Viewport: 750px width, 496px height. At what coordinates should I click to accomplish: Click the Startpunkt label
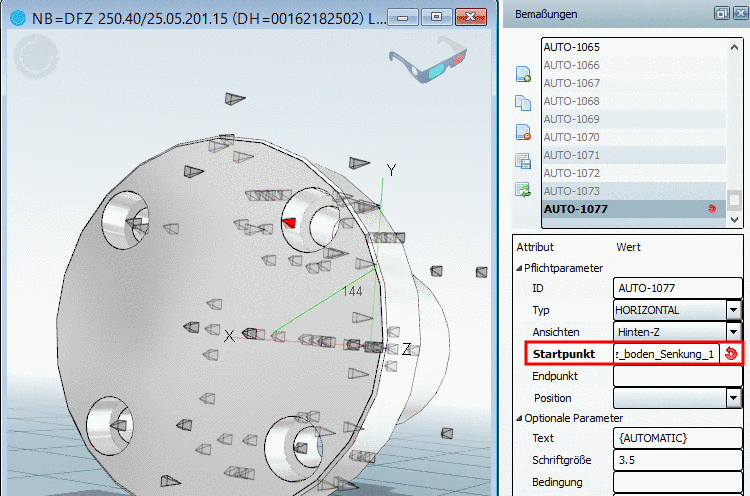[563, 354]
